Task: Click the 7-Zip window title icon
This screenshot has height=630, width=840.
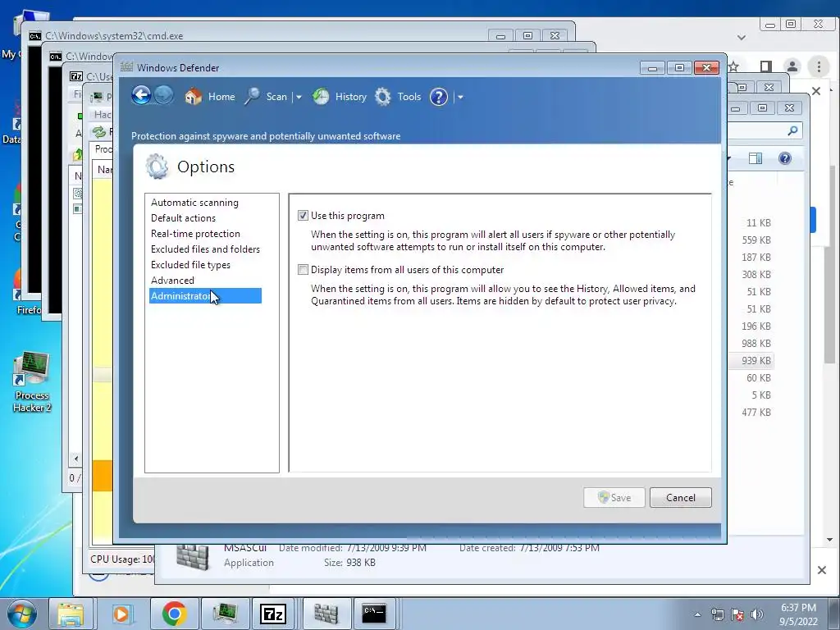Action: (76, 76)
